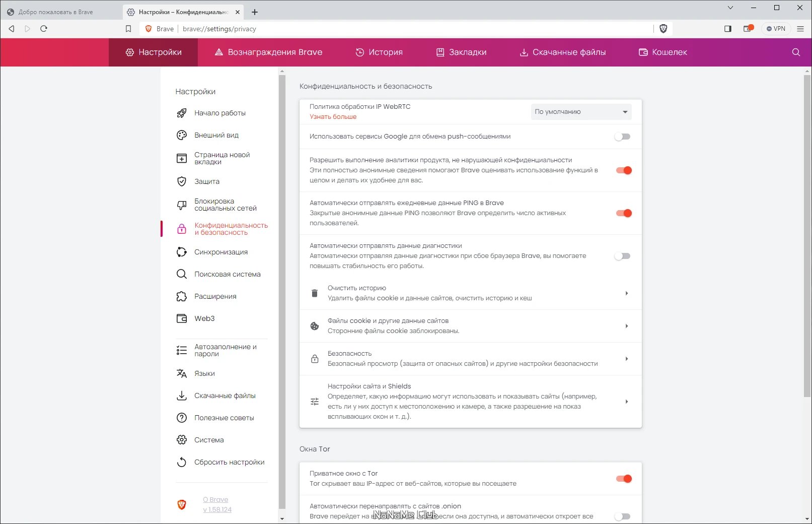Open Brave Shields lion icon in address bar
Screen dimensions: 812x524
pos(663,29)
